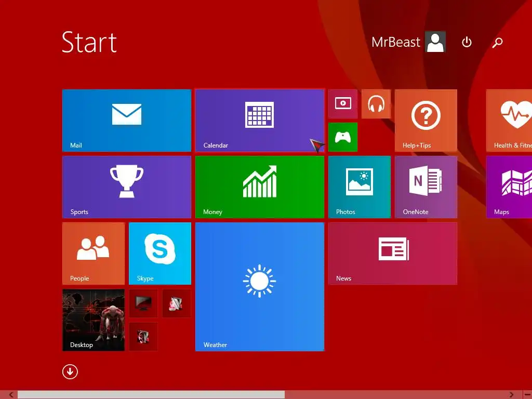Open the small monitor tile beside Desktop
This screenshot has height=399, width=532.
tap(143, 303)
